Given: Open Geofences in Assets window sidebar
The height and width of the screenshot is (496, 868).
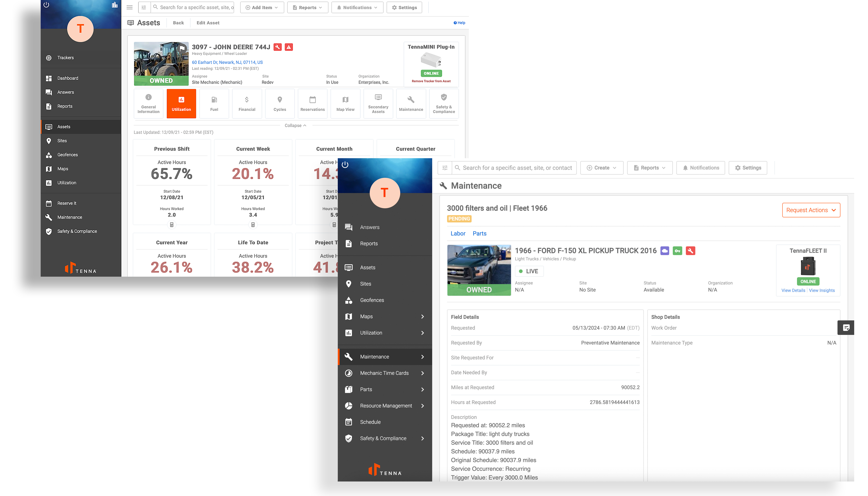Looking at the screenshot, I should click(81, 155).
